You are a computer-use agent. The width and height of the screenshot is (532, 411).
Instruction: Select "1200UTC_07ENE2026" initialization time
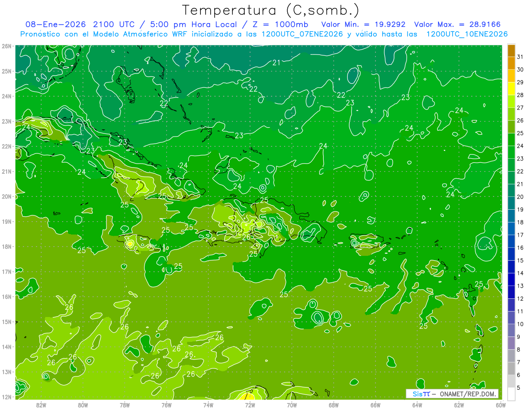tap(302, 34)
